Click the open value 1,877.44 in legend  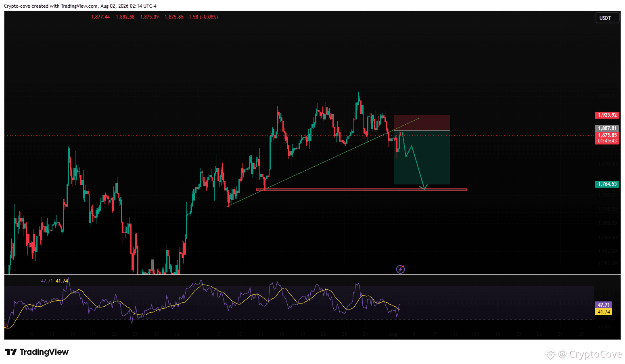click(100, 17)
